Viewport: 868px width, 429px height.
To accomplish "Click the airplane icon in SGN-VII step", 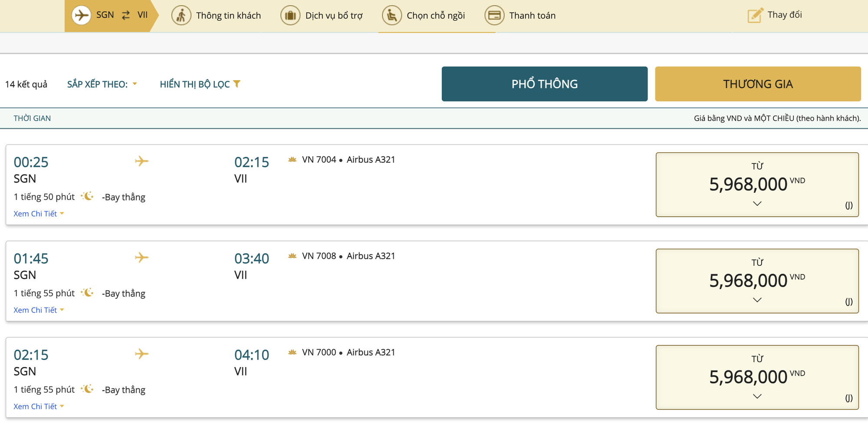I will [81, 15].
